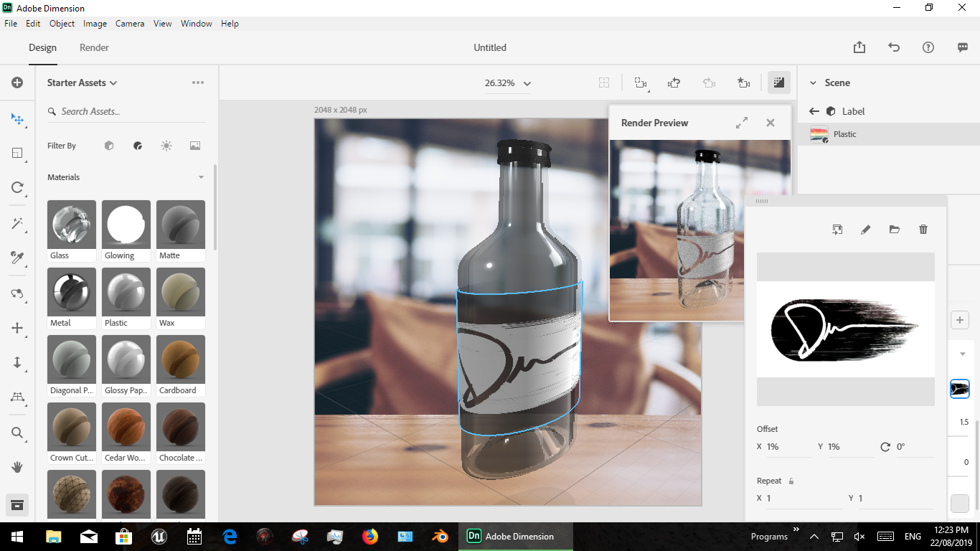Select the Rotate tool
The height and width of the screenshot is (551, 980).
17,187
